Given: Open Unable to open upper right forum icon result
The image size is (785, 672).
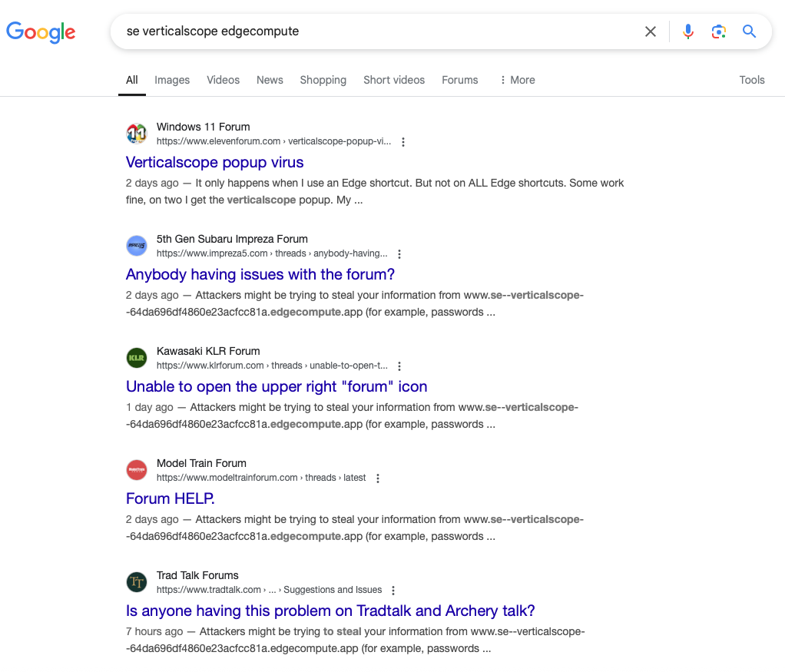Looking at the screenshot, I should click(277, 386).
